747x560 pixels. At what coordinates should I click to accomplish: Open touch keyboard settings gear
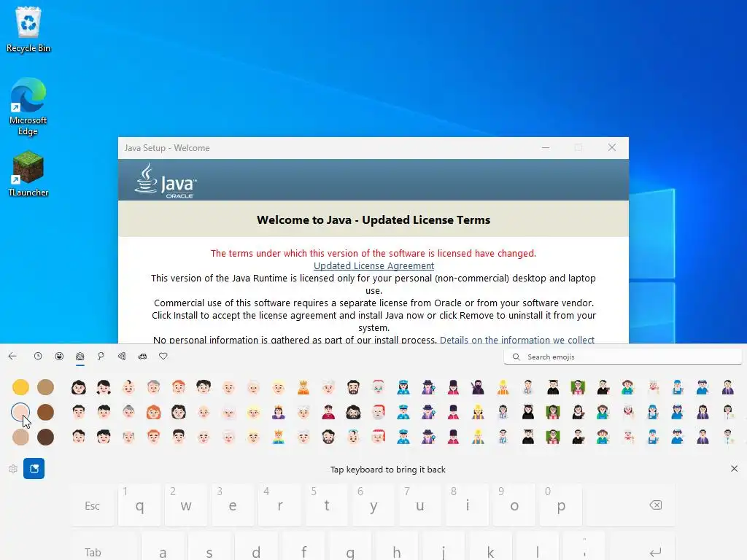13,469
